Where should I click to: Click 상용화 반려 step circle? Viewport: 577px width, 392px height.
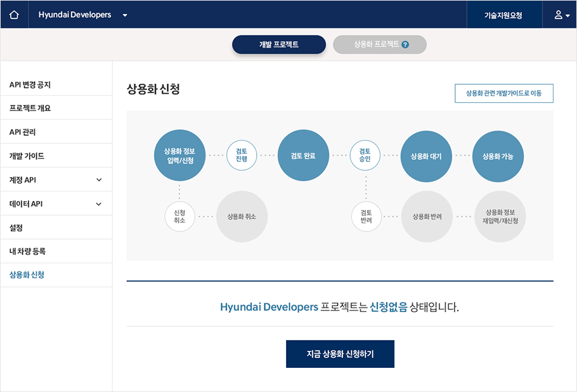[427, 216]
